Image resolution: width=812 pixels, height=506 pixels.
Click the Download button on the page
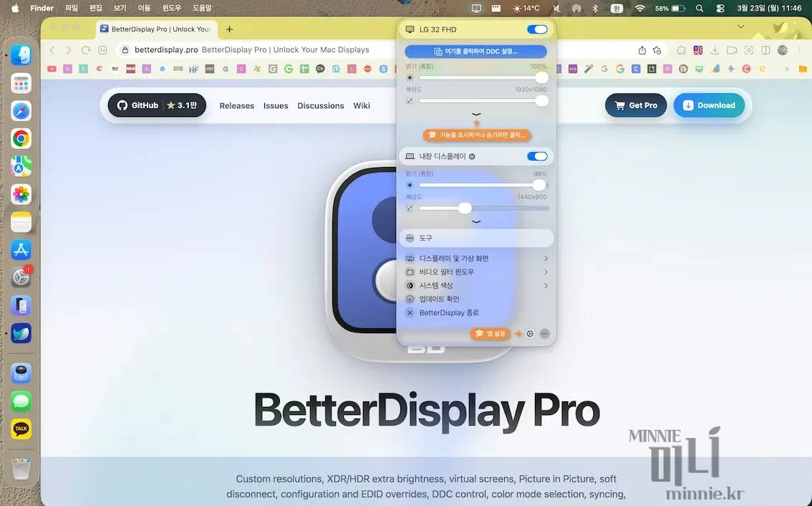(x=709, y=105)
